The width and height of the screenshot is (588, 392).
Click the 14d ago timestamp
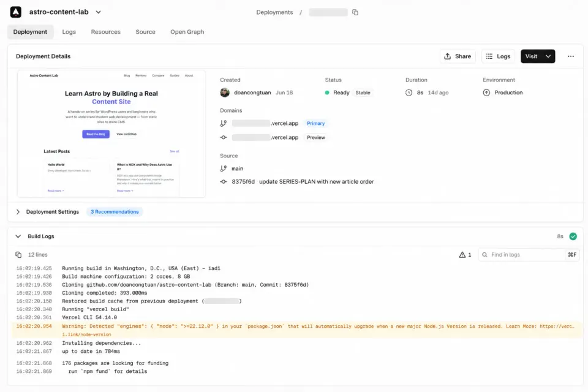point(439,92)
